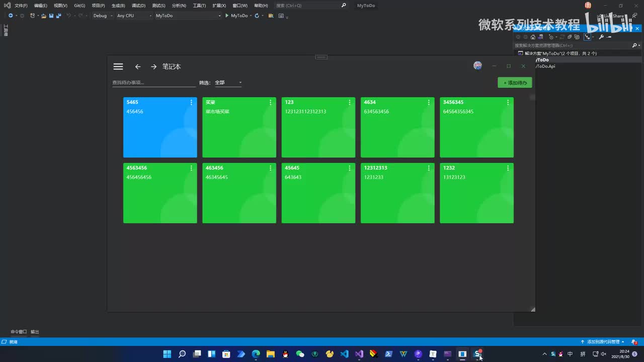Open the three-dot menu on card 1232
Viewport: 644px width, 362px height.
(508, 168)
